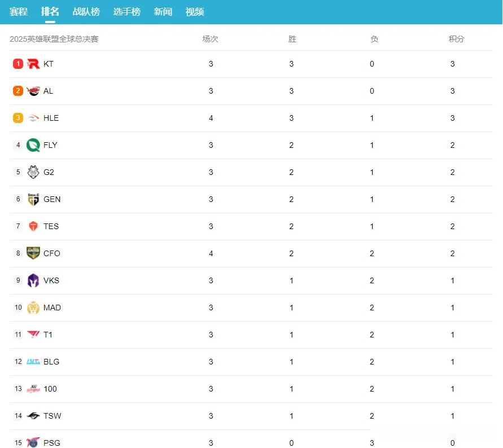Image resolution: width=503 pixels, height=448 pixels.
Task: Switch to the 视频 tab
Action: click(x=195, y=12)
